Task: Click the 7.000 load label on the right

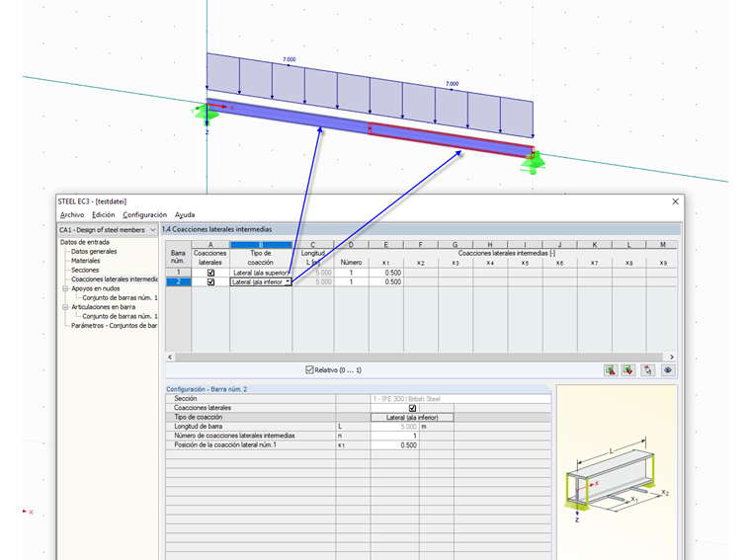Action: 453,84
